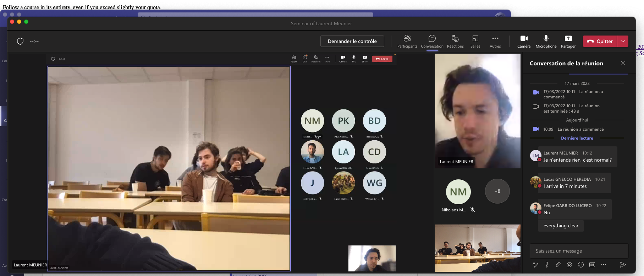Open the Autres more options menu
Image resolution: width=644 pixels, height=276 pixels.
(x=495, y=41)
